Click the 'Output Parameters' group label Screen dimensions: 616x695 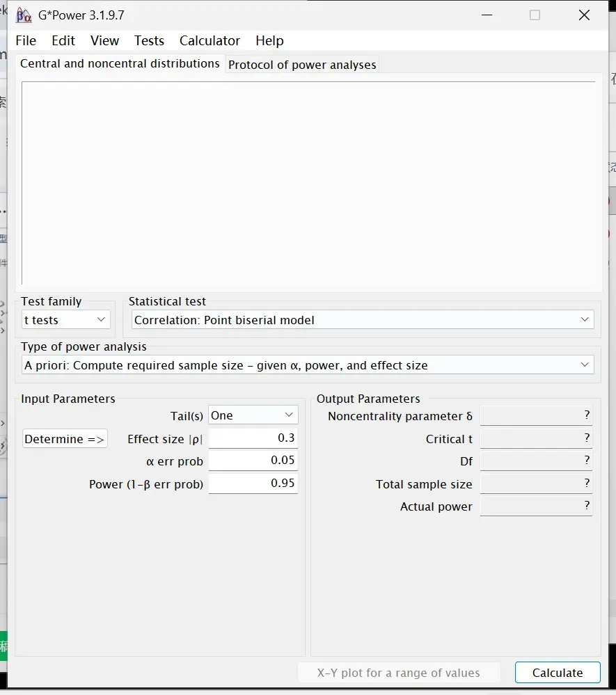pos(368,399)
